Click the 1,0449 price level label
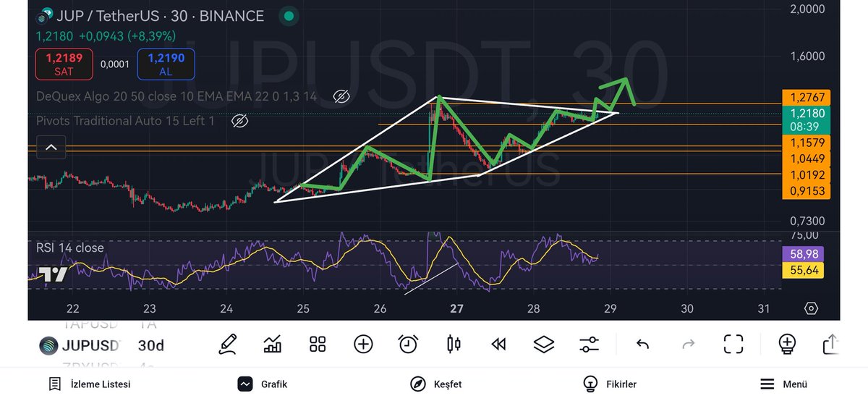This screenshot has width=868, height=401. (x=807, y=159)
